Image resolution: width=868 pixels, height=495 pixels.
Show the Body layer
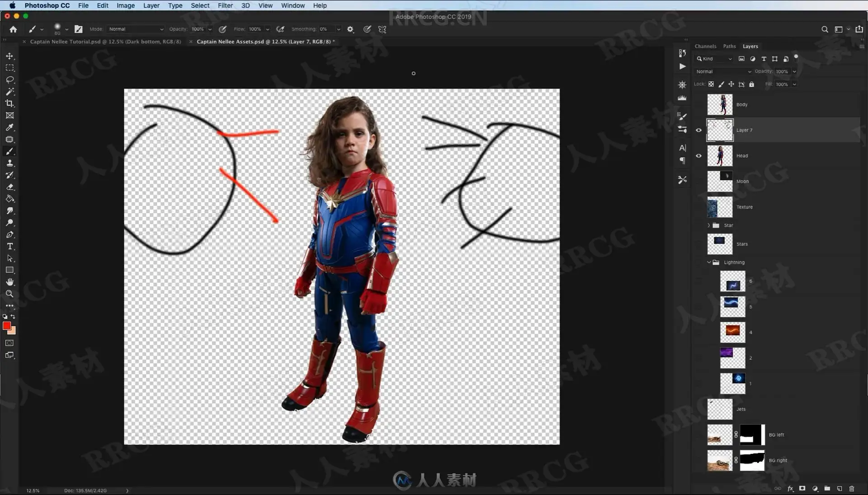click(698, 105)
